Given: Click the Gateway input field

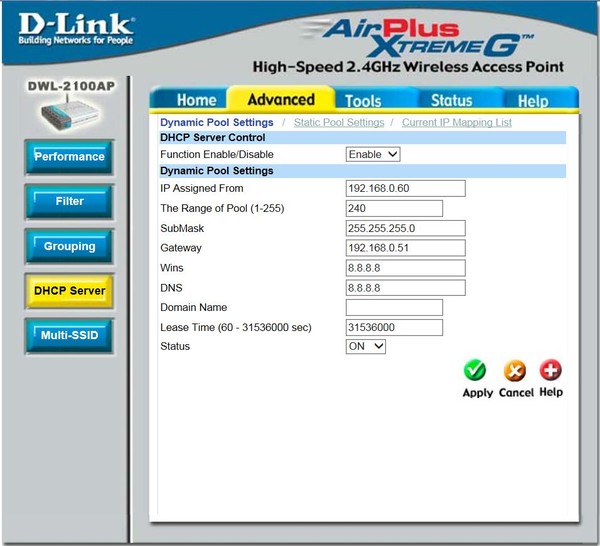Looking at the screenshot, I should pyautogui.click(x=406, y=248).
